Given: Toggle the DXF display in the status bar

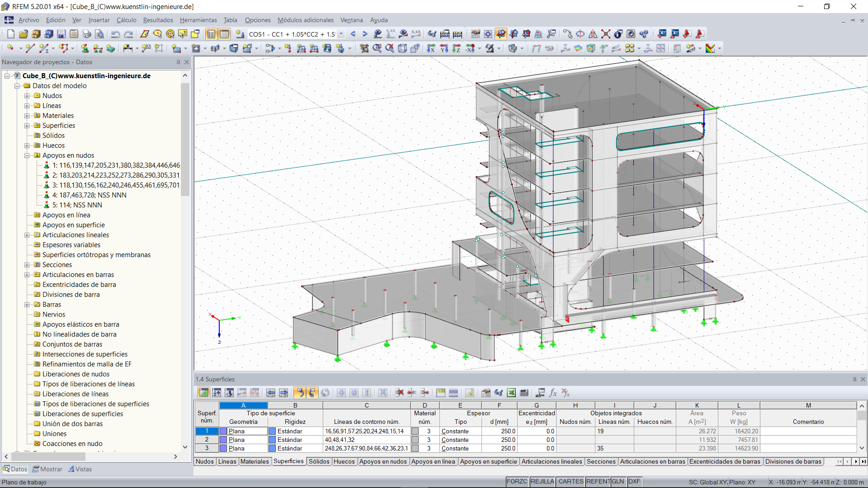Looking at the screenshot, I should pyautogui.click(x=634, y=482).
